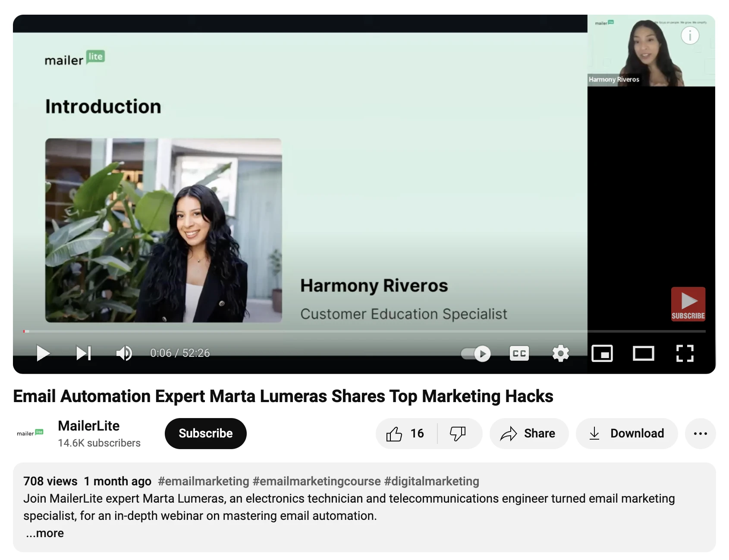Open the three-dot more actions menu
The image size is (729, 560).
point(700,434)
